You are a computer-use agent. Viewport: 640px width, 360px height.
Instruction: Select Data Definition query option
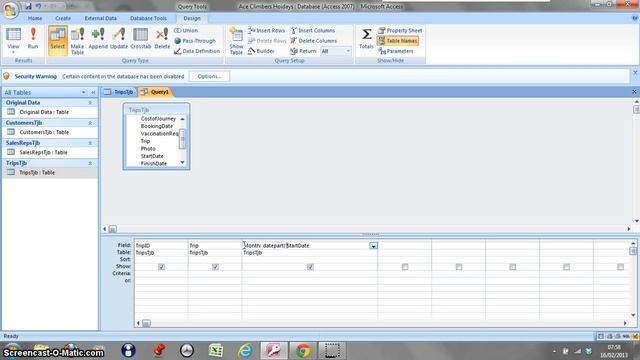[197, 51]
